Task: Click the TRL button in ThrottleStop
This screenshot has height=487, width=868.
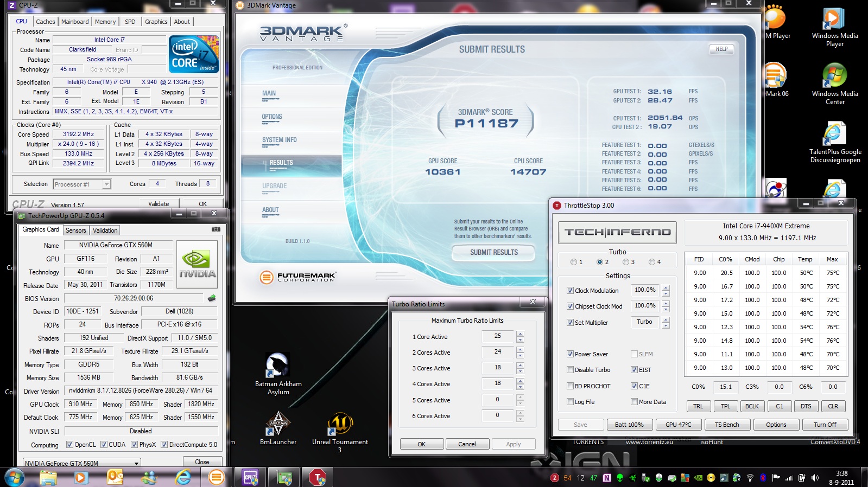Action: tap(698, 406)
